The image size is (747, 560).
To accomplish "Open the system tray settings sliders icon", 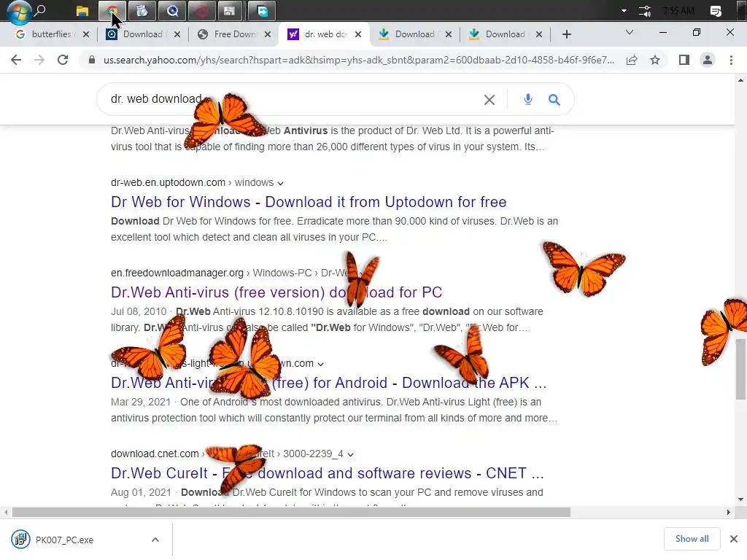I will [645, 11].
